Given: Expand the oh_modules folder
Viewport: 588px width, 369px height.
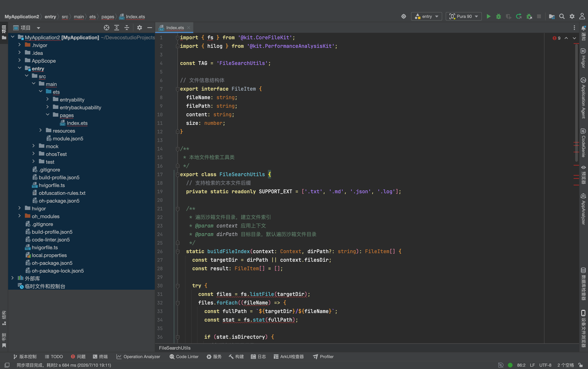Looking at the screenshot, I should 19,216.
